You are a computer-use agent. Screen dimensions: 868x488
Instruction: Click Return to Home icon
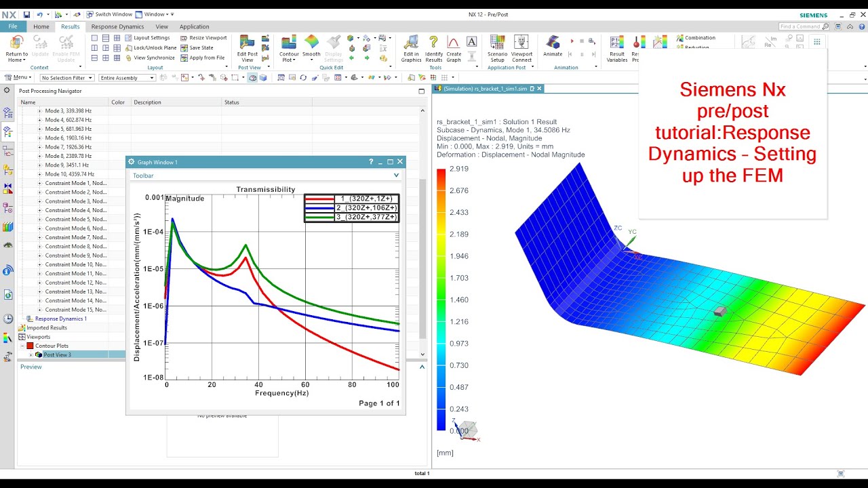[16, 43]
